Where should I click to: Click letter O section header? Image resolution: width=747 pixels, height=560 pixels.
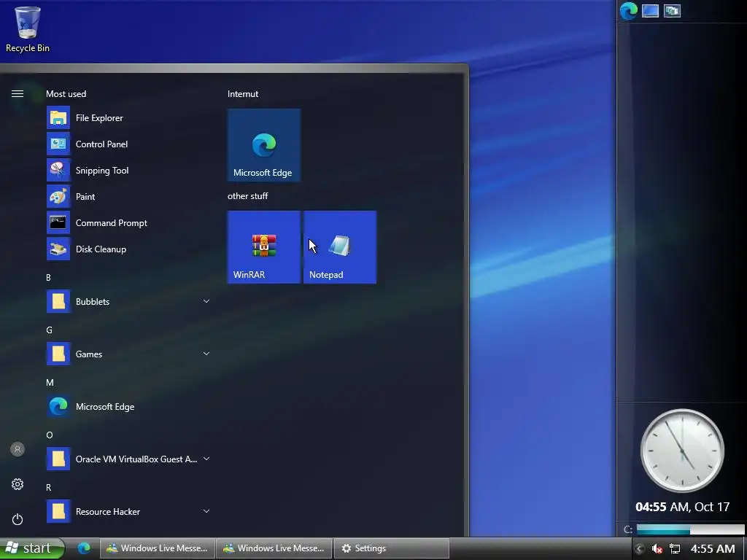(x=50, y=435)
